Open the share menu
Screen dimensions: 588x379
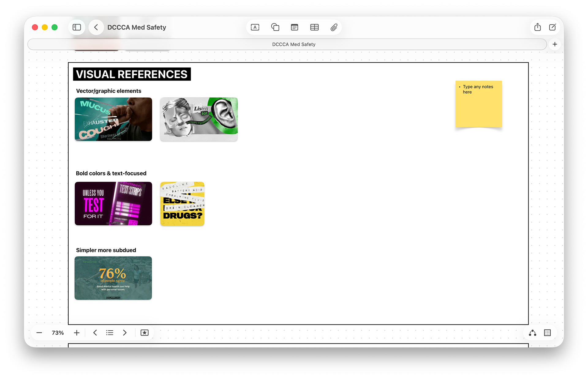click(x=537, y=27)
